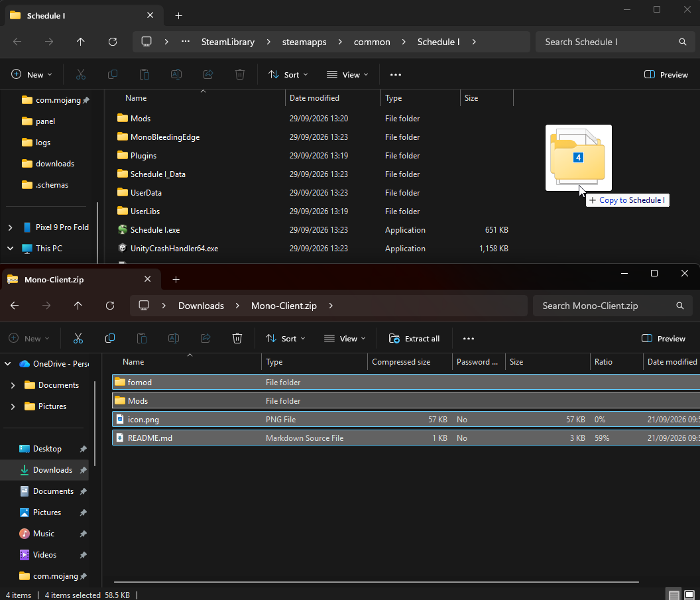This screenshot has height=600, width=700.
Task: Expand chevron after Schedule I breadcrumb
Action: [x=474, y=42]
